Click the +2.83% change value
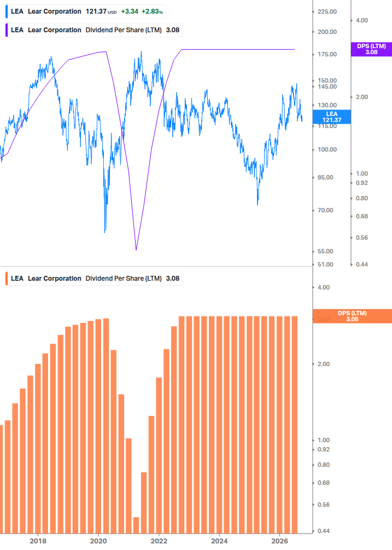Image resolution: width=392 pixels, height=550 pixels. [153, 11]
